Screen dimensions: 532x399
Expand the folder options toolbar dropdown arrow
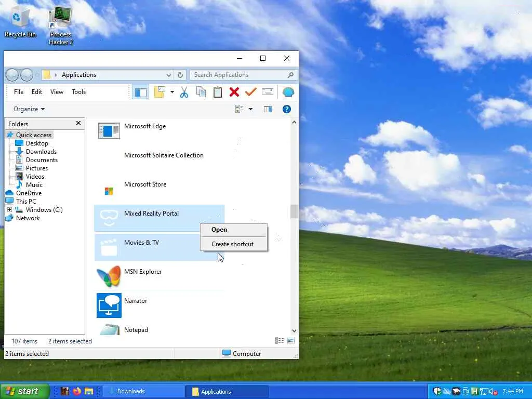(172, 92)
